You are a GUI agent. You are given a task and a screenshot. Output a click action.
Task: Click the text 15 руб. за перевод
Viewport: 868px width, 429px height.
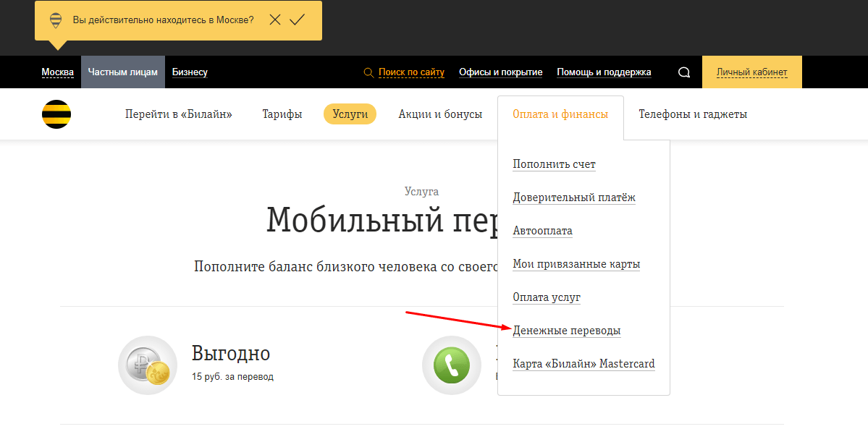point(233,377)
